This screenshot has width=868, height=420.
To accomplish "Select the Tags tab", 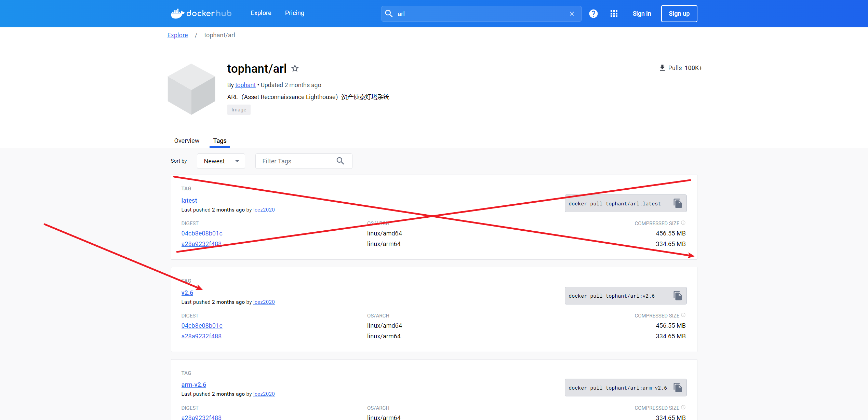I will click(220, 141).
